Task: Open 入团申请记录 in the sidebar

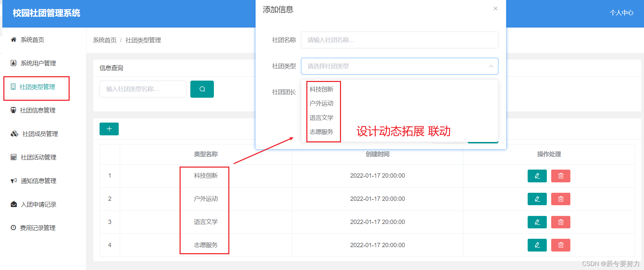Action: click(x=39, y=205)
